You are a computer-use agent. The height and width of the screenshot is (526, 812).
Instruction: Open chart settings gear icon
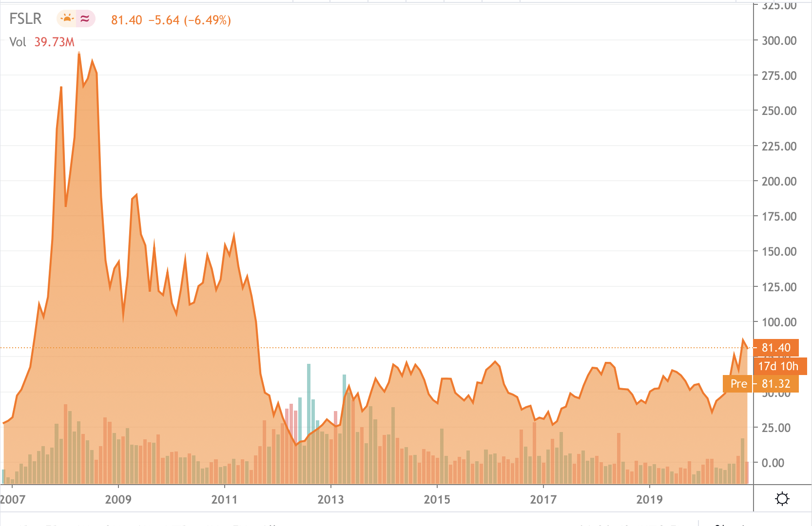click(x=782, y=499)
